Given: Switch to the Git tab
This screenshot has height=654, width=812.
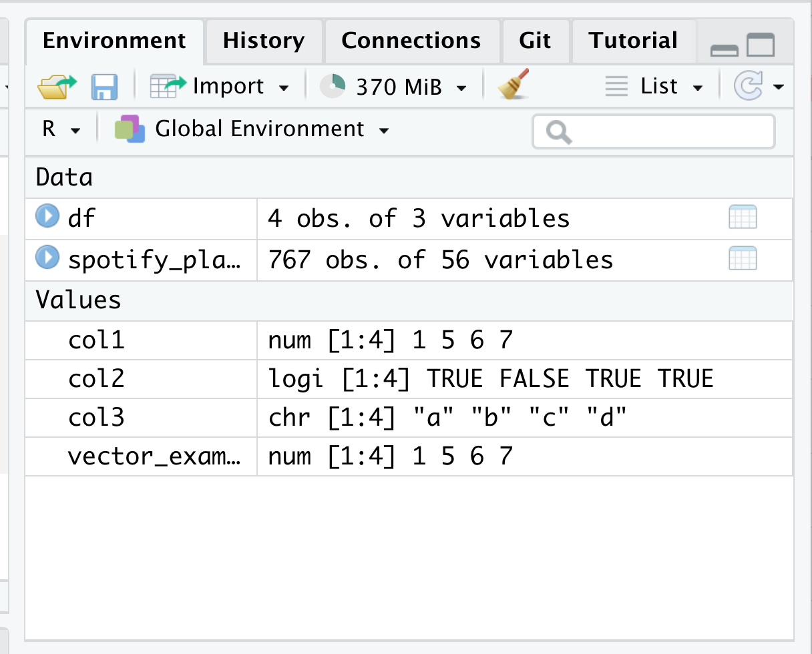Looking at the screenshot, I should 536,41.
